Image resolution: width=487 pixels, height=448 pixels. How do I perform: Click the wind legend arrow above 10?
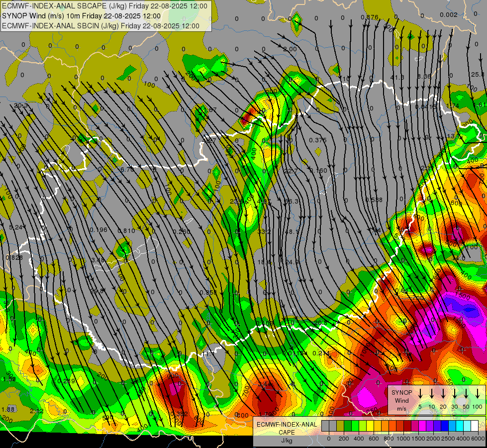(432, 393)
